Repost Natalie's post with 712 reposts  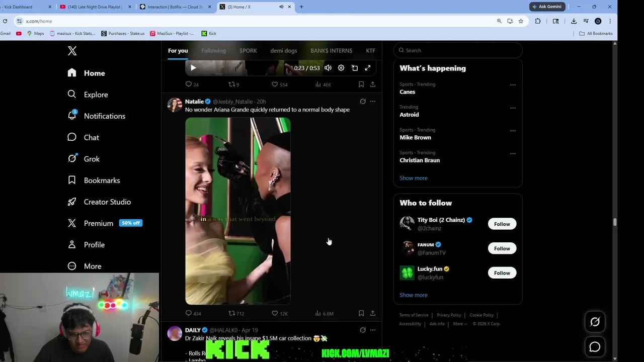236,313
